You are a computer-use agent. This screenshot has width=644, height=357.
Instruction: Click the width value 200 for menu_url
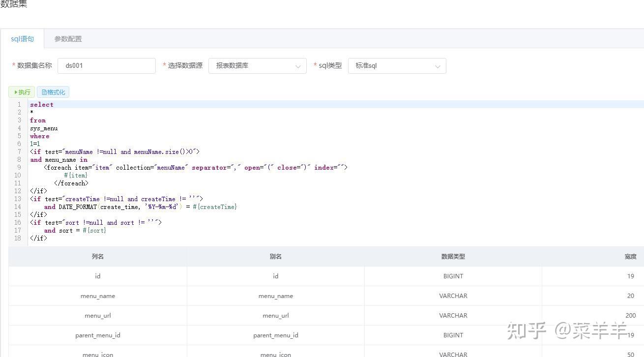point(630,315)
